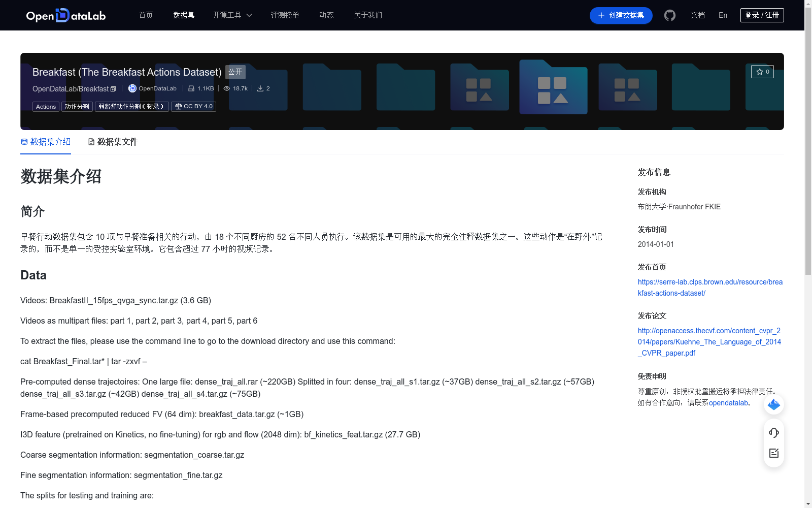Click the 发布时间 date 2014-01-01

point(656,244)
